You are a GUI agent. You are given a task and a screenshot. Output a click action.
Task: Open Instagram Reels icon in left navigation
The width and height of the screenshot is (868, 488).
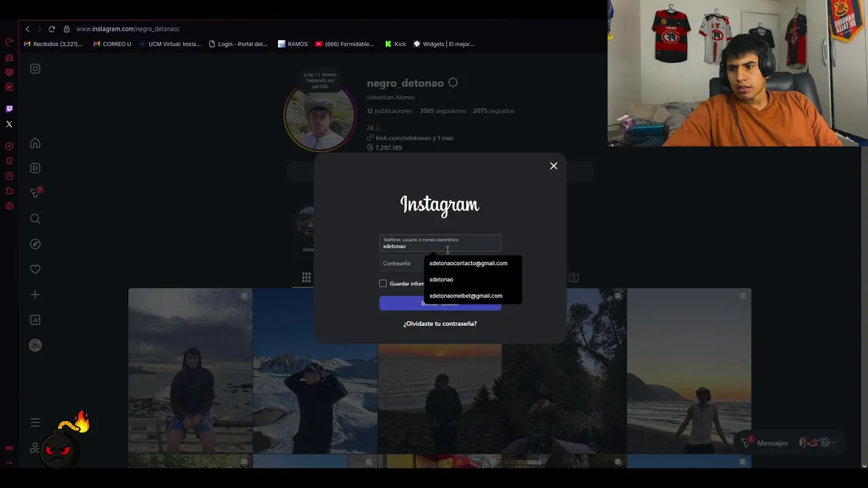pyautogui.click(x=35, y=168)
